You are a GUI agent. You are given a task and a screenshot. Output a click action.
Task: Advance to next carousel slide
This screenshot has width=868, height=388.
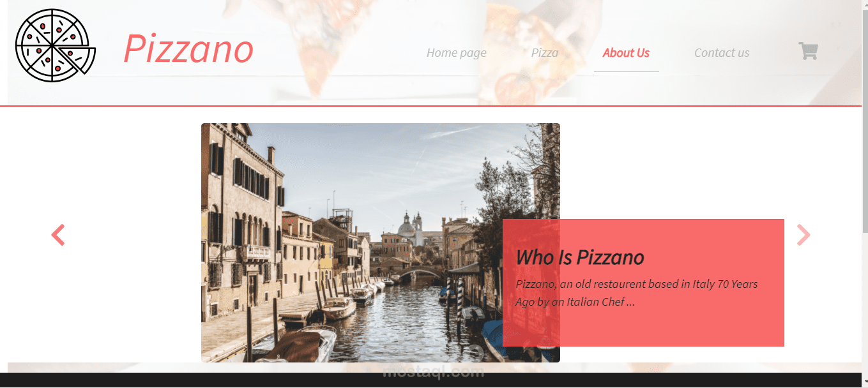tap(803, 235)
